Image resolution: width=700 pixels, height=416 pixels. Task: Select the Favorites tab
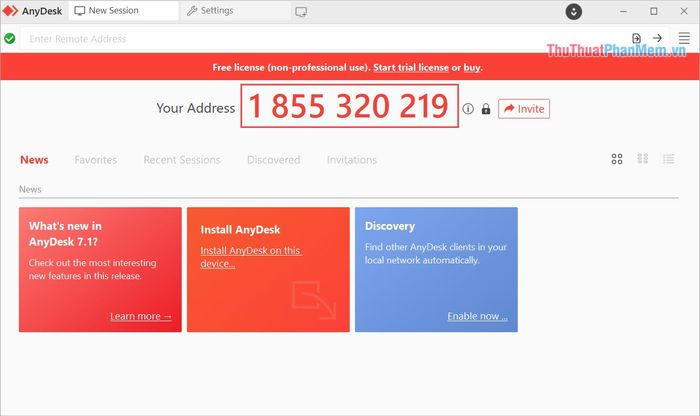tap(96, 160)
